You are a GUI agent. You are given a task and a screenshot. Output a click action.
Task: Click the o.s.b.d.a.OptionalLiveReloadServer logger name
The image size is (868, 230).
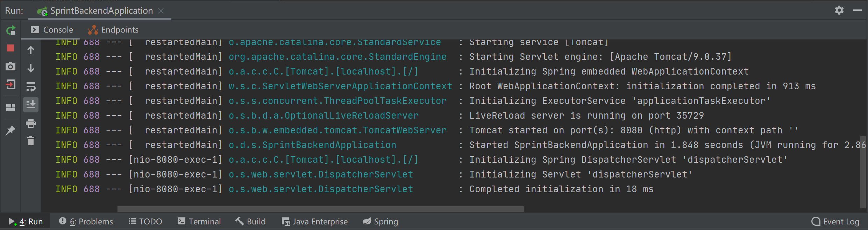click(x=323, y=116)
